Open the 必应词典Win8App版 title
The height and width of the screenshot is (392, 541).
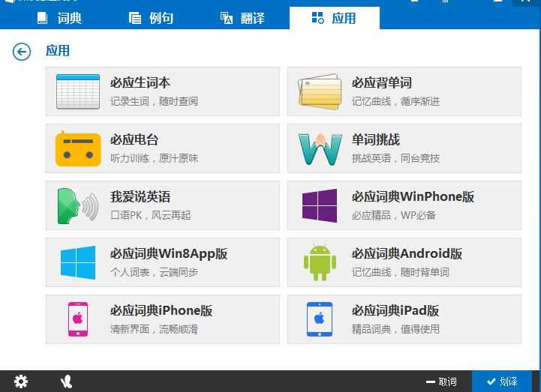[169, 254]
